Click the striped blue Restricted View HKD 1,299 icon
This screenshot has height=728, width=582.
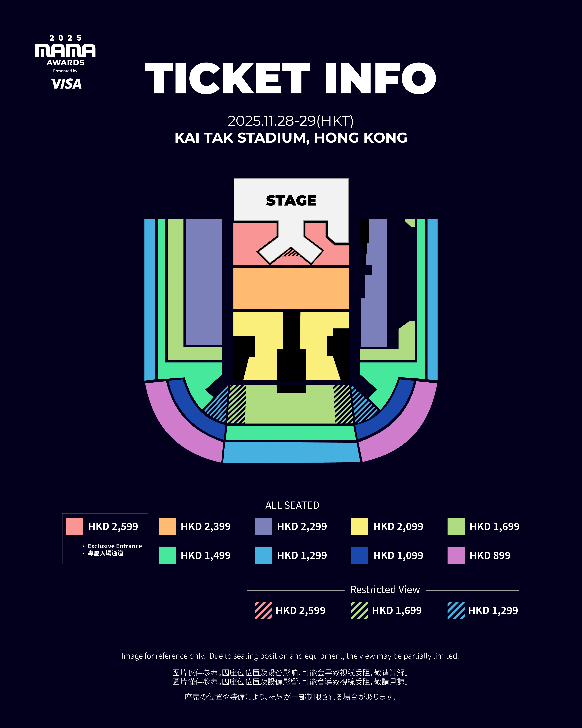(x=456, y=610)
